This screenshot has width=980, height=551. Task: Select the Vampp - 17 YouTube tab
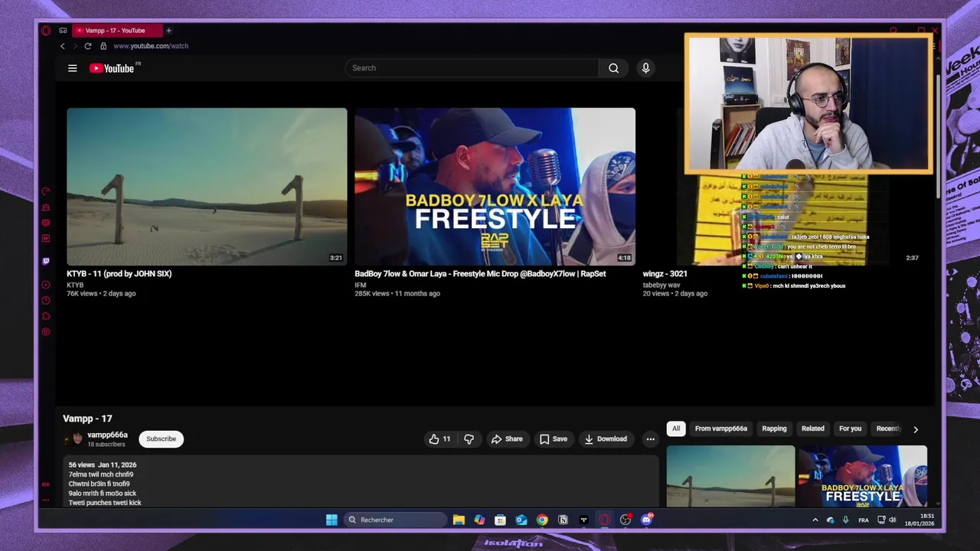tap(117, 31)
